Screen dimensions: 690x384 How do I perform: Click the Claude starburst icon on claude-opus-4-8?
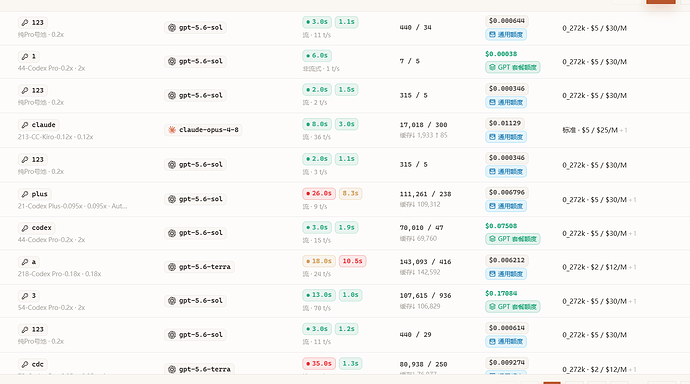(172, 130)
